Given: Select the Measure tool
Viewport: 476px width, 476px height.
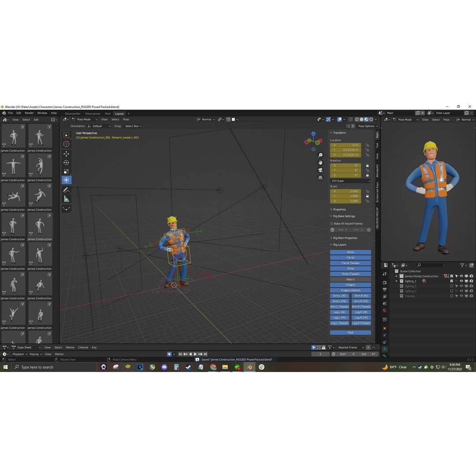Looking at the screenshot, I should [x=67, y=199].
